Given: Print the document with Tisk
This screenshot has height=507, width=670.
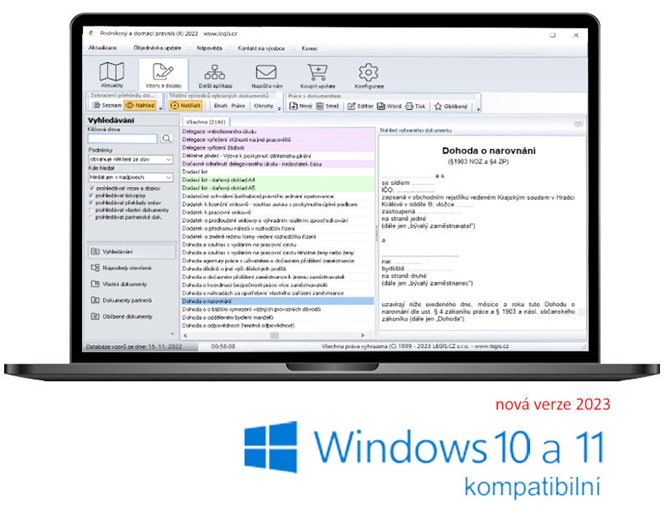Looking at the screenshot, I should tap(415, 106).
